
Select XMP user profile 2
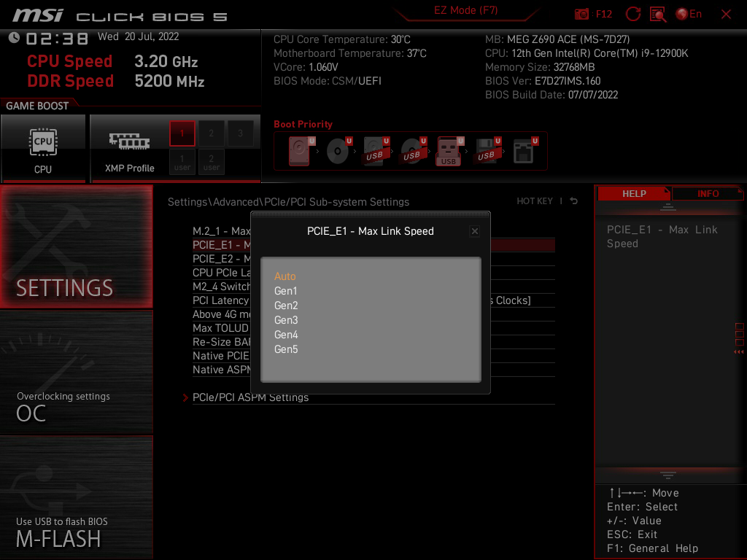click(x=211, y=162)
